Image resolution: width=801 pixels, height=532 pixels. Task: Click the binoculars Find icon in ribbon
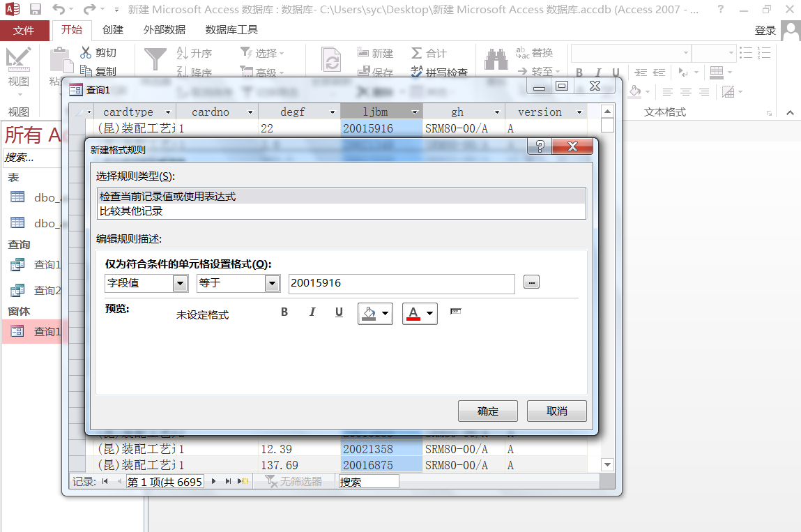point(496,60)
